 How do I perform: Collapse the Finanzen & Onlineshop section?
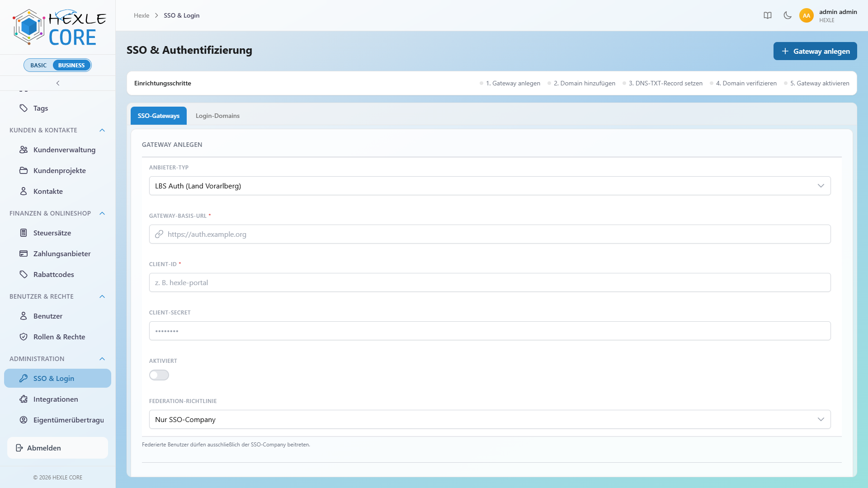point(102,213)
